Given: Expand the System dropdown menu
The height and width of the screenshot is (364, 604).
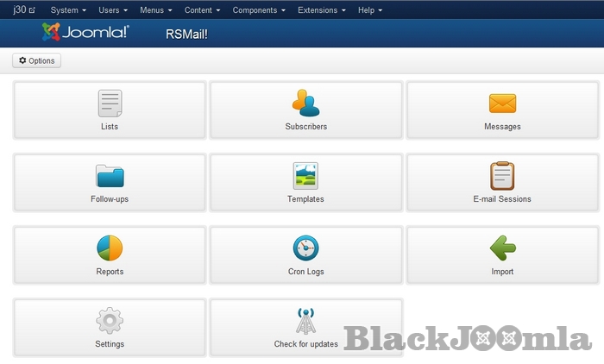Looking at the screenshot, I should [68, 10].
